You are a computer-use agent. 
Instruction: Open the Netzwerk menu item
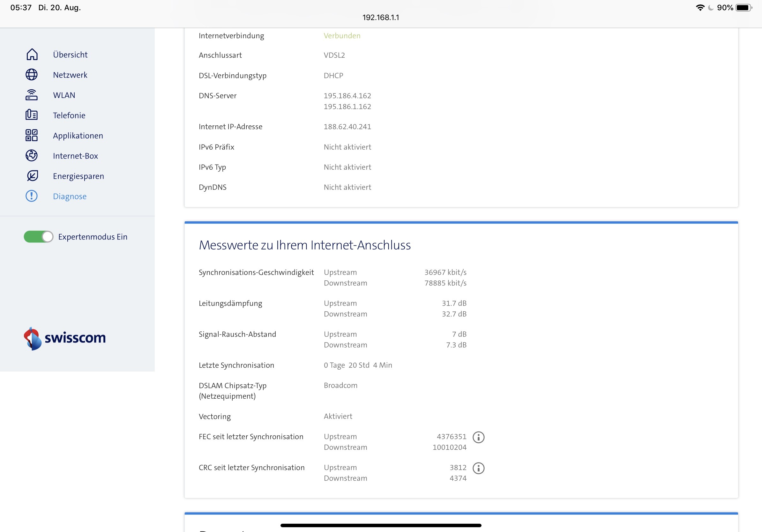tap(70, 75)
